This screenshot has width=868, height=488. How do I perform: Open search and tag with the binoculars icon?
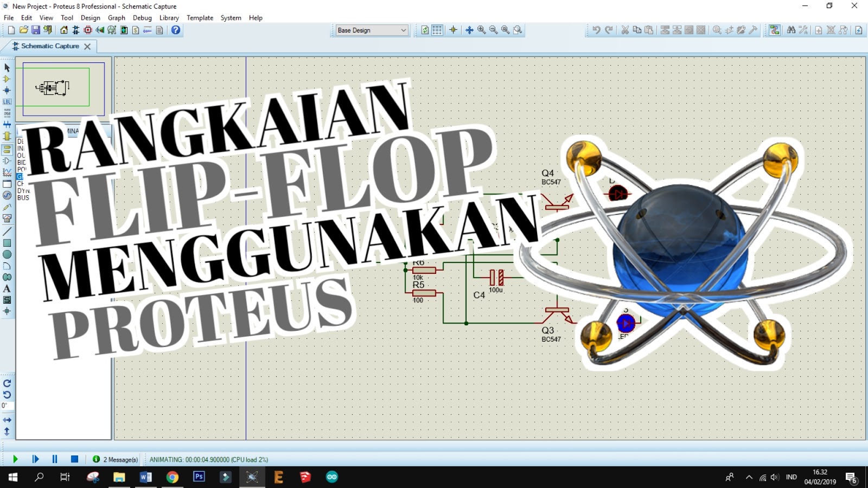[x=792, y=30]
